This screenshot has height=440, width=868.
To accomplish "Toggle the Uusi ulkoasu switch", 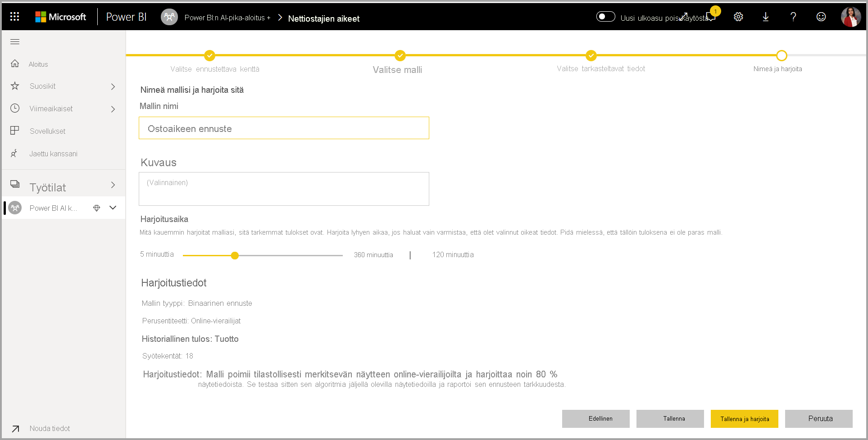I will pyautogui.click(x=605, y=17).
